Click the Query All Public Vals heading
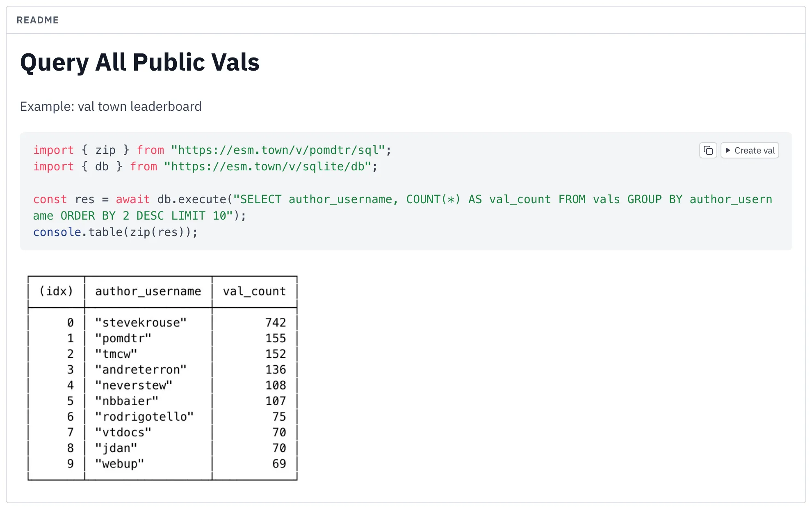 pyautogui.click(x=140, y=62)
